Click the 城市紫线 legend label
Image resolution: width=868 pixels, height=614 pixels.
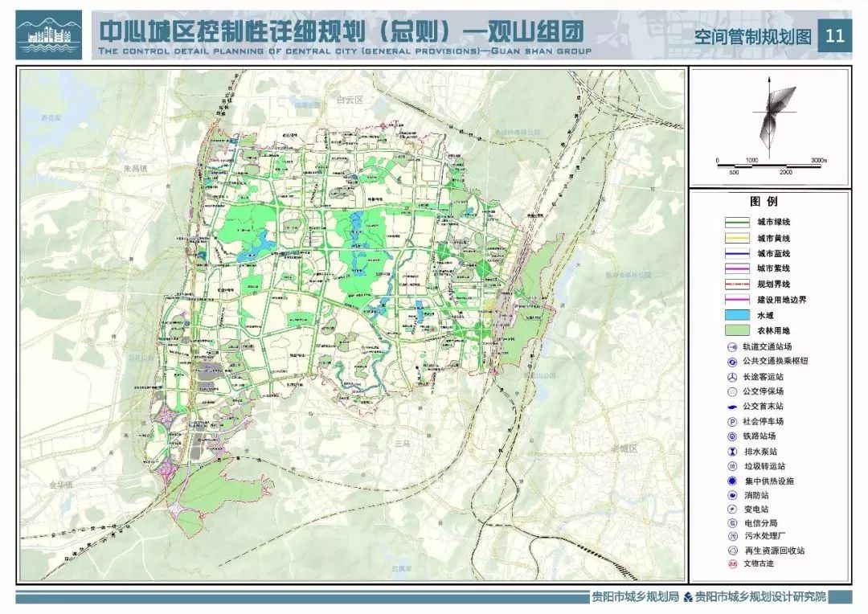(774, 268)
